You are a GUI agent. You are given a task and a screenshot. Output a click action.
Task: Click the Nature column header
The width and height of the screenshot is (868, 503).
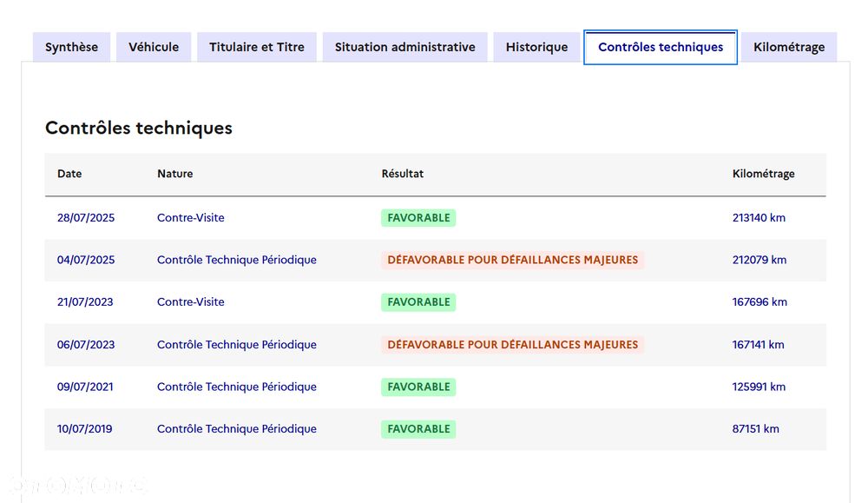(175, 174)
